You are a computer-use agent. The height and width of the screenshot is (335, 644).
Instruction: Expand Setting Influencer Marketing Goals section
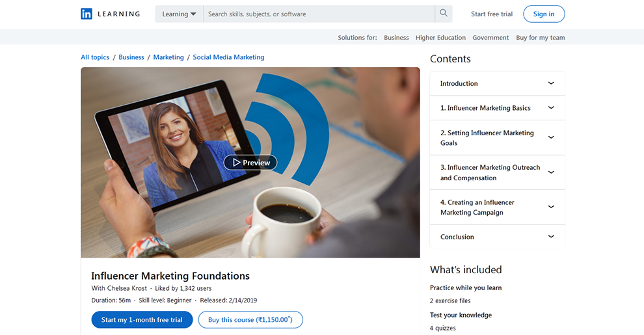click(498, 137)
